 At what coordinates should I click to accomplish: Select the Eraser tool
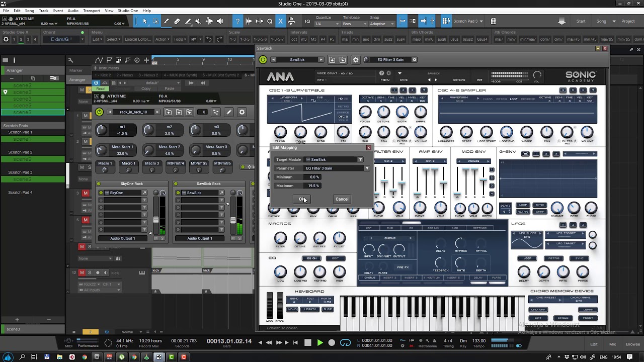point(177,21)
